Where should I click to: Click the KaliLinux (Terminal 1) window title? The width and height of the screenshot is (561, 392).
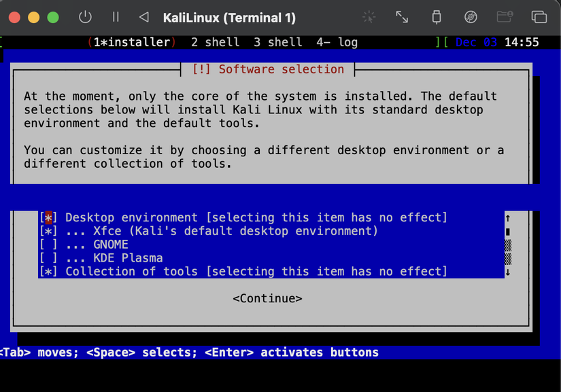229,18
